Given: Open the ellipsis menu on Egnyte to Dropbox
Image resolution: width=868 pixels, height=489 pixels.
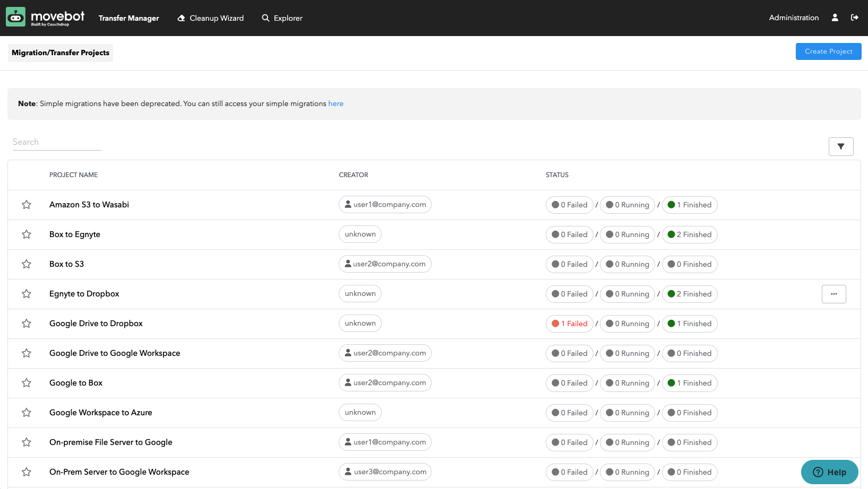Looking at the screenshot, I should point(834,294).
